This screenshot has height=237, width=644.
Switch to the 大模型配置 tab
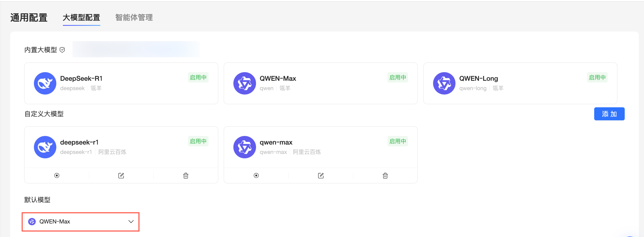(82, 18)
